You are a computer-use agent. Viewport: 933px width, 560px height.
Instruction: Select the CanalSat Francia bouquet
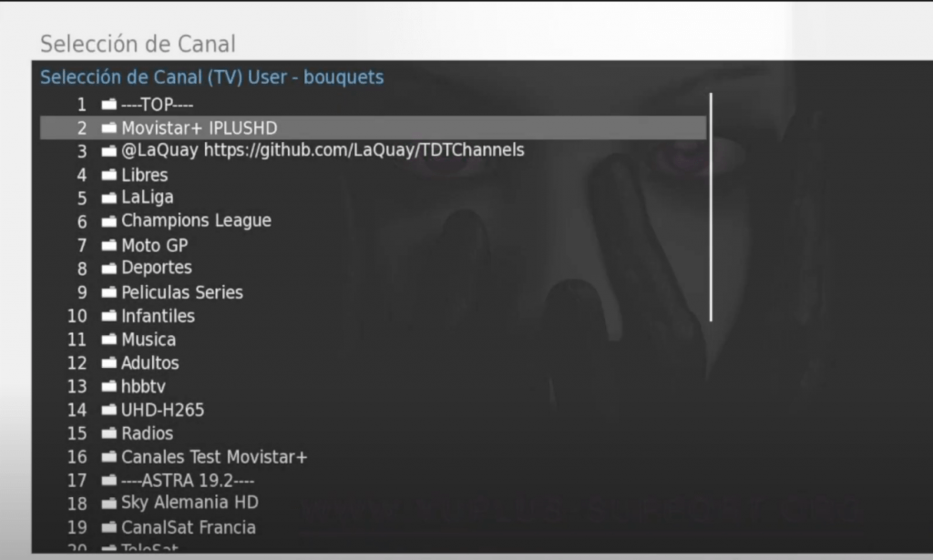pyautogui.click(x=373, y=527)
